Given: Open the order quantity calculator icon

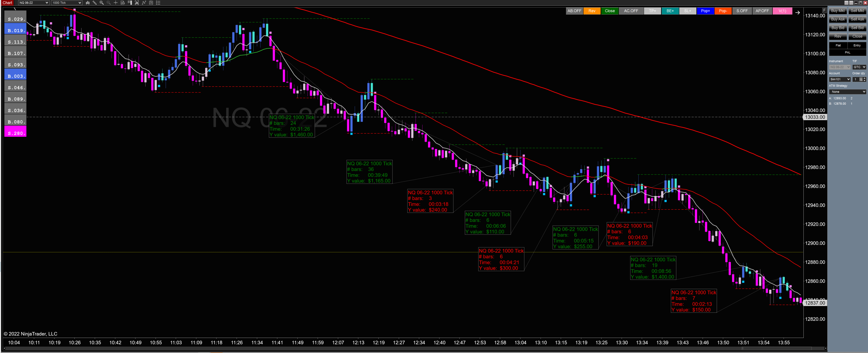Looking at the screenshot, I should tap(861, 79).
